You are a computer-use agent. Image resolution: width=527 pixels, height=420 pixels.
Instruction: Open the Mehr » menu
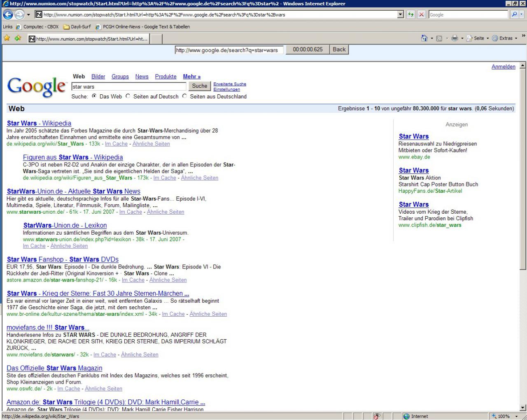192,77
